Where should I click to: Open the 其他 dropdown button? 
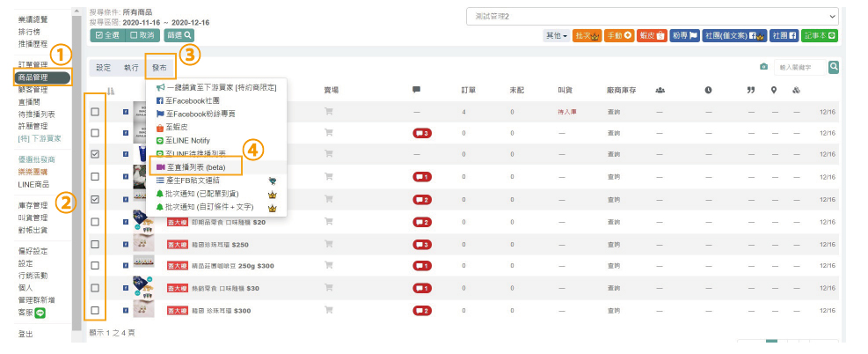pos(556,36)
